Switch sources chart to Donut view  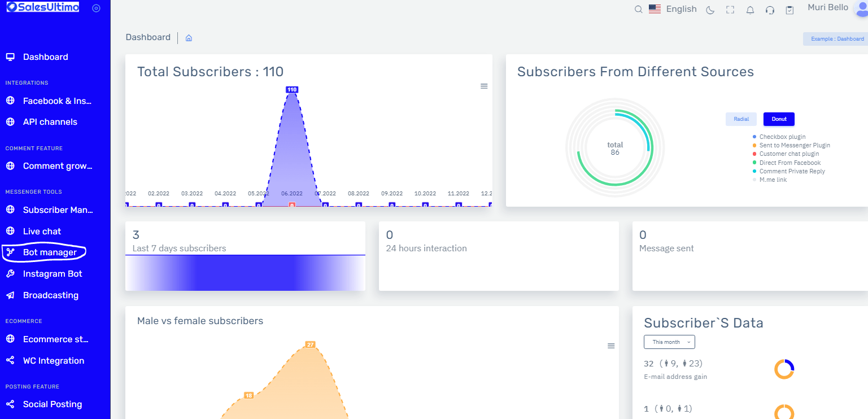tap(779, 119)
